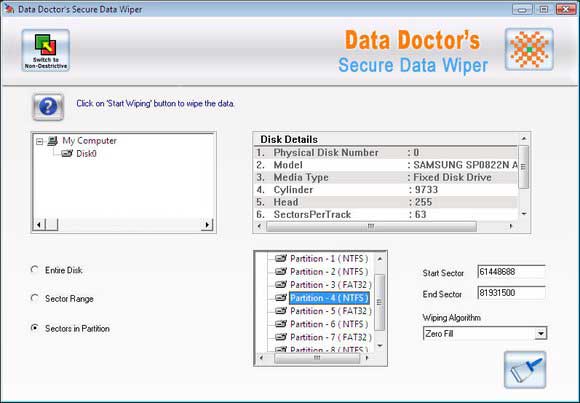
Task: Click the app icon in title bar
Action: (x=9, y=9)
